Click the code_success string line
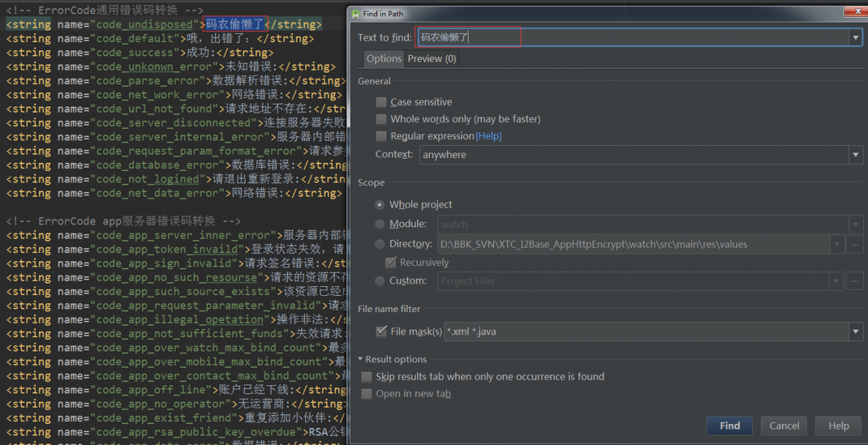This screenshot has height=445, width=868. coord(140,52)
